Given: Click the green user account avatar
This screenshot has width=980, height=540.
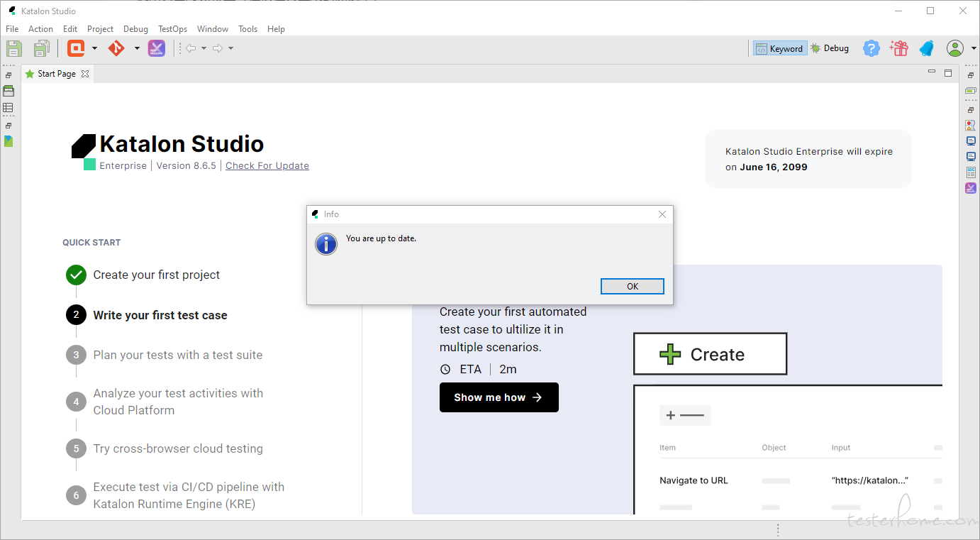Looking at the screenshot, I should [955, 48].
